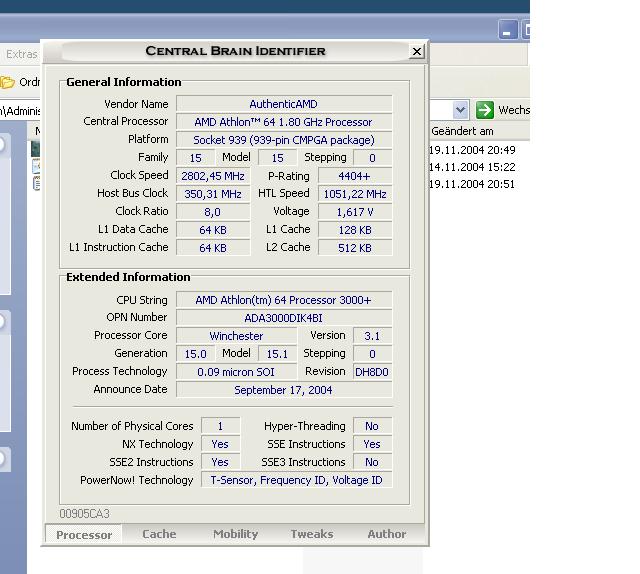
Task: Select the Processor tab
Action: point(84,534)
